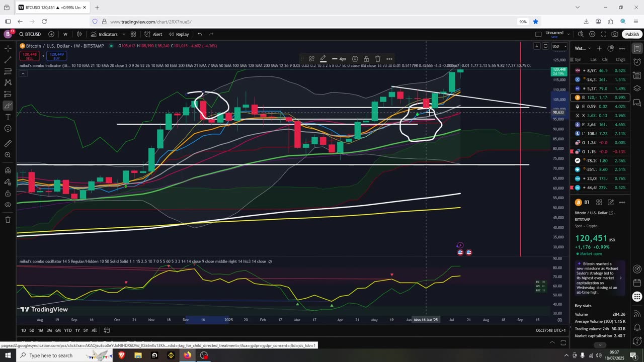Screen dimensions: 644x362
Task: Open the Object tree layers panel
Action: click(637, 88)
